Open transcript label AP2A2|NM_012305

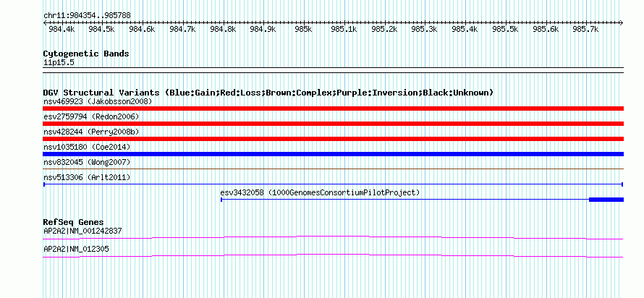pos(77,249)
